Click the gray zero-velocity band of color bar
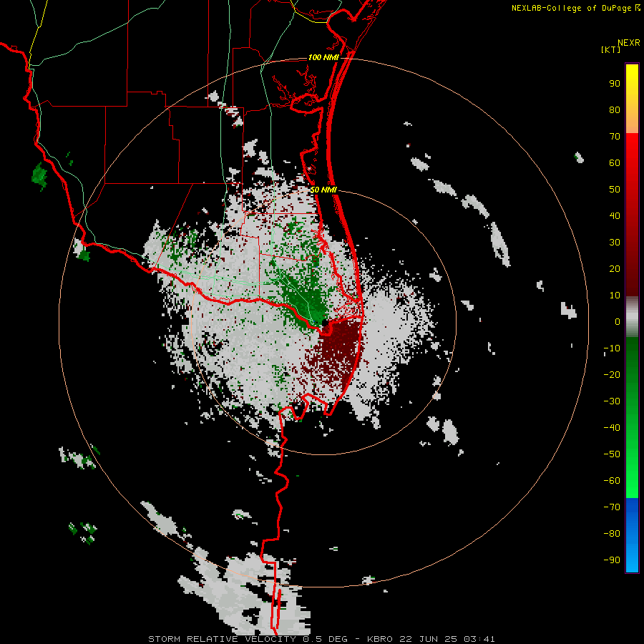Viewport: 644px width, 644px height. pyautogui.click(x=632, y=317)
